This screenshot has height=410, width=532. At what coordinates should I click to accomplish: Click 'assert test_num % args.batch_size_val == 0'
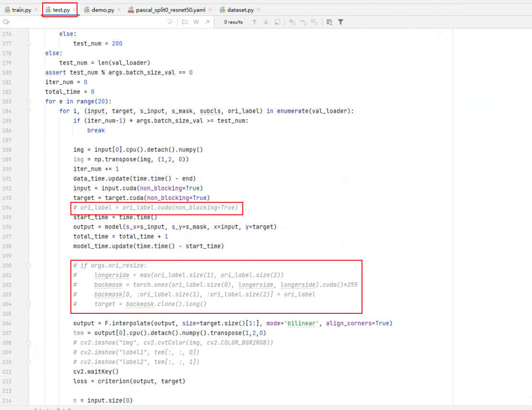click(119, 73)
